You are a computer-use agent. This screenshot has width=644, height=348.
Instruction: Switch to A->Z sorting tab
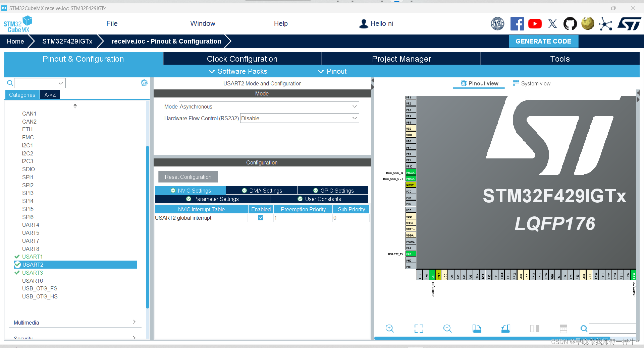click(x=50, y=95)
